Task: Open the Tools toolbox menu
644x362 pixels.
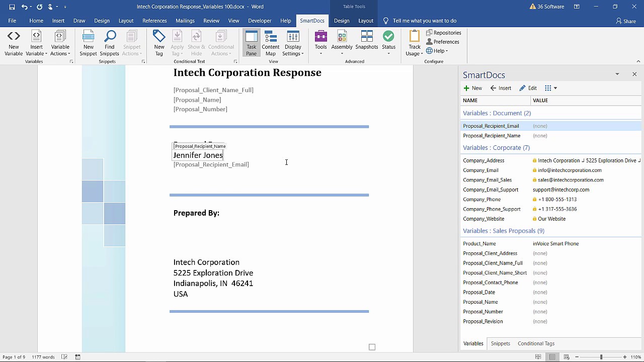Action: pos(320,43)
